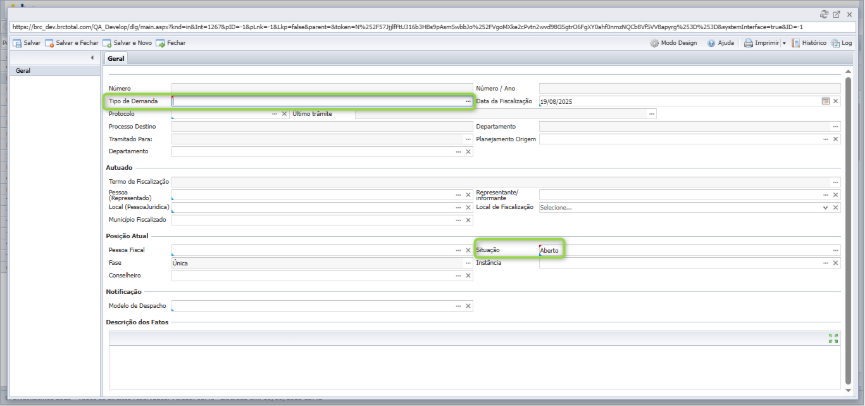Click 'Aberto' value in Situação field

pos(549,250)
